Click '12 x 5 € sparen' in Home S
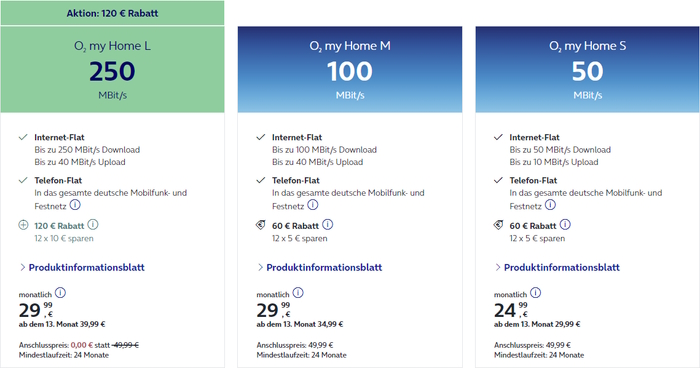 pos(537,238)
